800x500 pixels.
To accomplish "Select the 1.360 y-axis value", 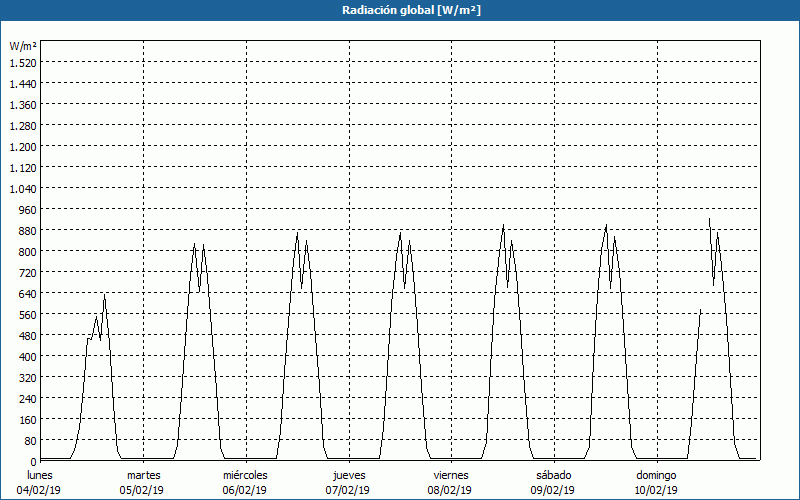I will 23,105.
